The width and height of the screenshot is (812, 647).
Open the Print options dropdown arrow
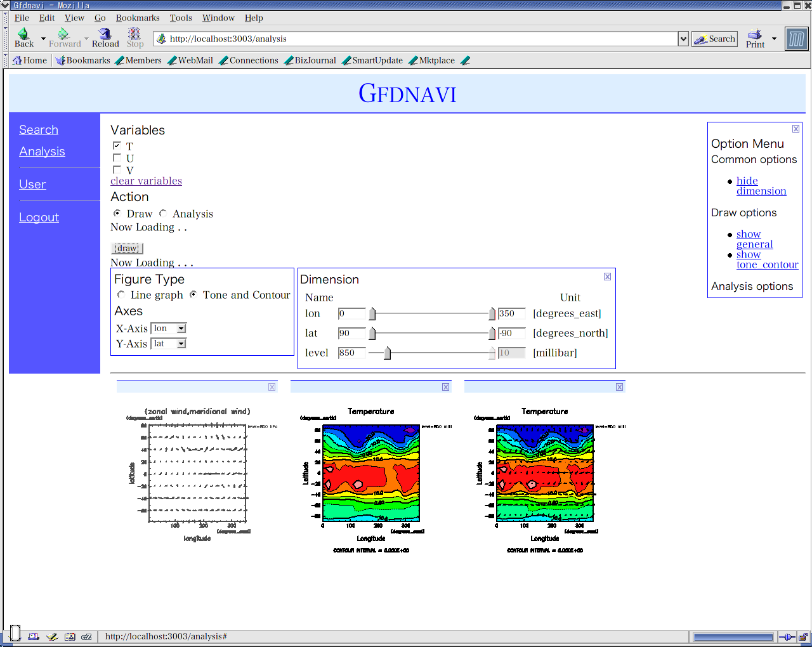point(774,39)
